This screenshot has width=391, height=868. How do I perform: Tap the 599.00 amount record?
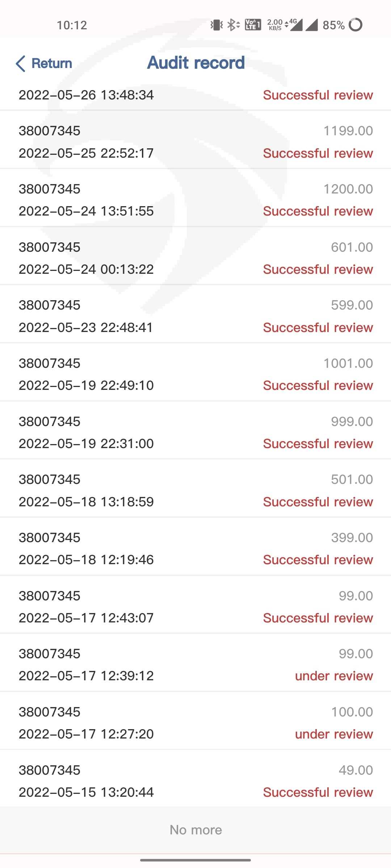click(195, 316)
